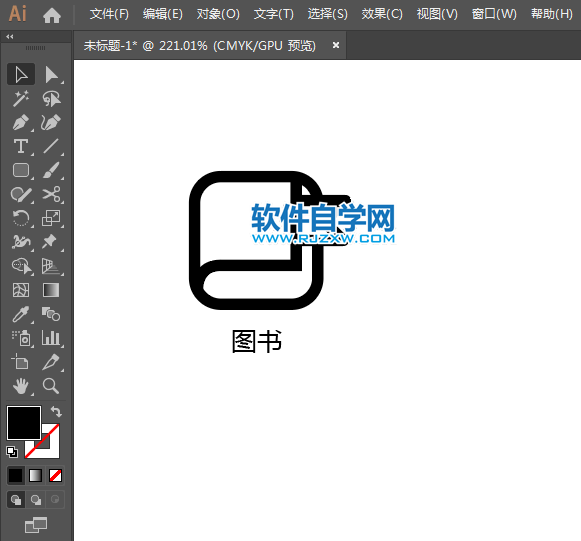581x541 pixels.
Task: Open the 对象(O) menu
Action: point(218,14)
